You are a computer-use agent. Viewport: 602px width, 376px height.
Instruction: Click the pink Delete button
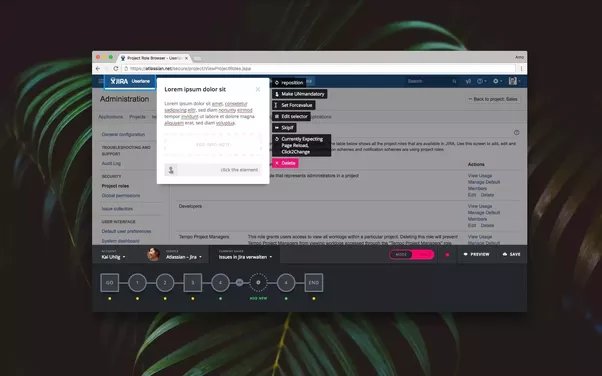(285, 163)
